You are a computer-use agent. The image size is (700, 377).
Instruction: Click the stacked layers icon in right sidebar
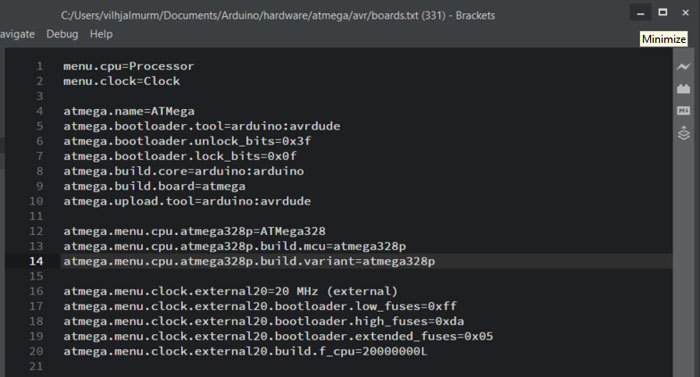click(x=683, y=133)
